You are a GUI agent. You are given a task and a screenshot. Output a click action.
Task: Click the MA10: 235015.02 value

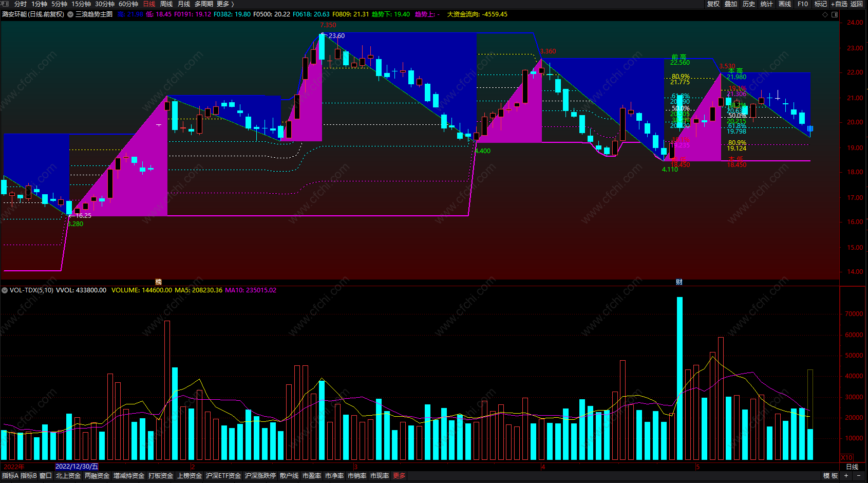[x=251, y=290]
